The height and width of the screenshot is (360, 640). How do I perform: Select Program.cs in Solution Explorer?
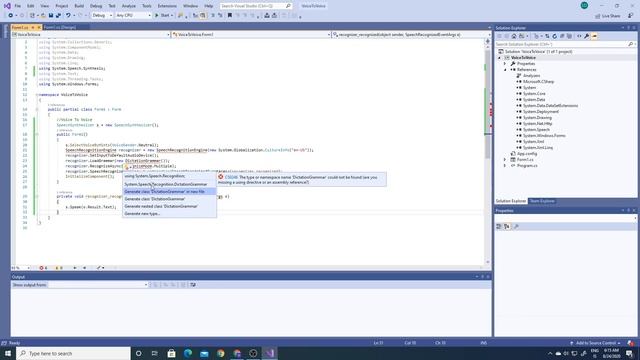pyautogui.click(x=527, y=165)
